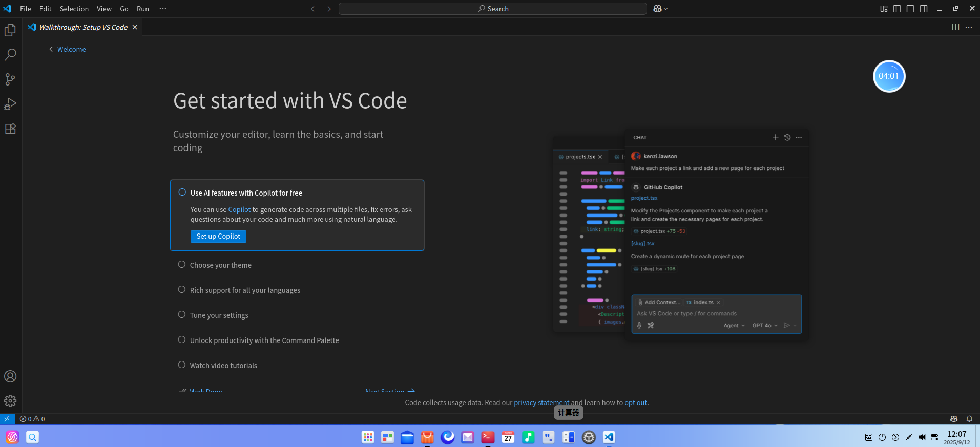980x447 pixels.
Task: Toggle the secondary side bar
Action: pos(924,9)
